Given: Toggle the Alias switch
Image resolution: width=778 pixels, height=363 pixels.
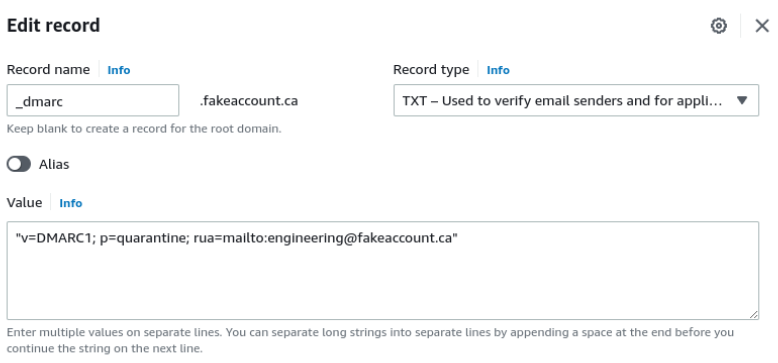Looking at the screenshot, I should (19, 164).
